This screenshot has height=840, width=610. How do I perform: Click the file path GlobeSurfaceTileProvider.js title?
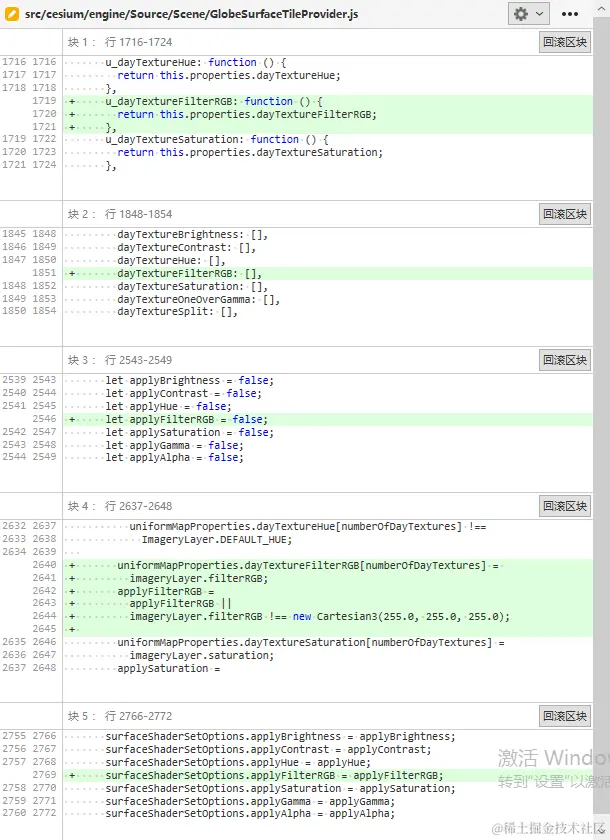pyautogui.click(x=191, y=14)
